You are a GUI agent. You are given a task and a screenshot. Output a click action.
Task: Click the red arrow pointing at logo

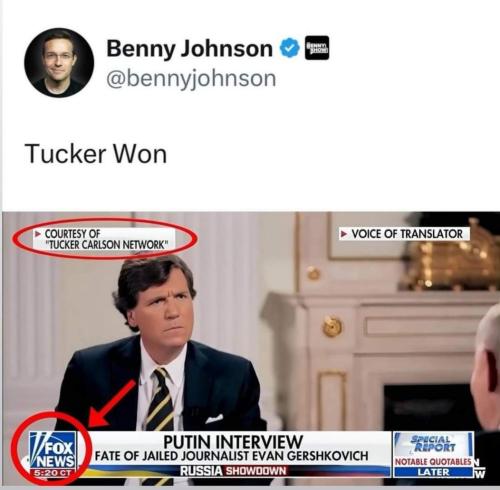click(111, 404)
